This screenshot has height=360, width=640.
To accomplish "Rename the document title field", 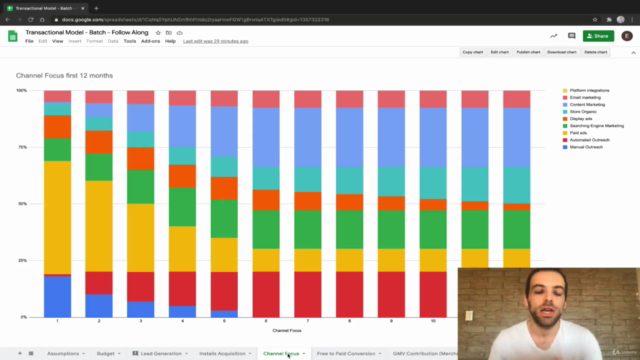I will pyautogui.click(x=87, y=33).
